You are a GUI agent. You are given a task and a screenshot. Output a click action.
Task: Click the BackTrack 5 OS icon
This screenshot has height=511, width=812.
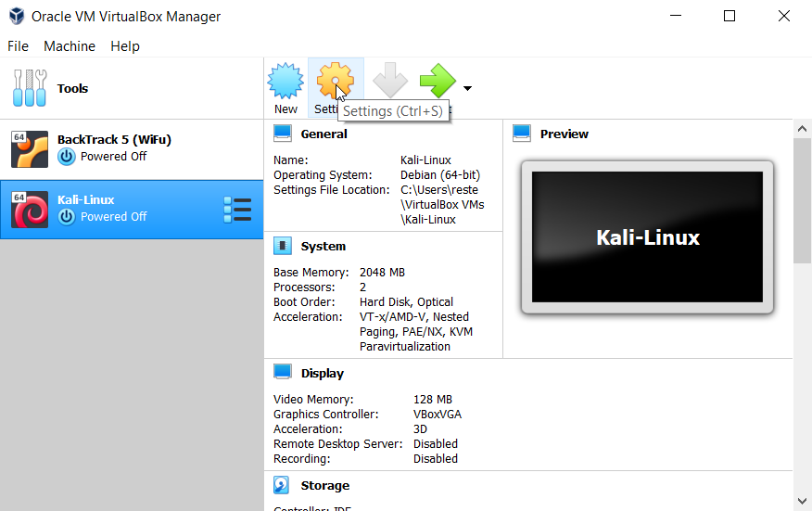point(30,148)
